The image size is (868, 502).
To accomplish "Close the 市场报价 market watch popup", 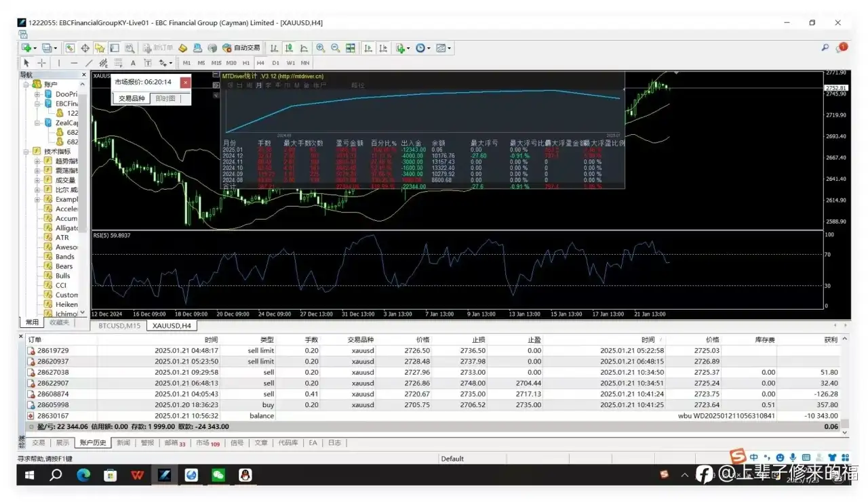I will (185, 82).
